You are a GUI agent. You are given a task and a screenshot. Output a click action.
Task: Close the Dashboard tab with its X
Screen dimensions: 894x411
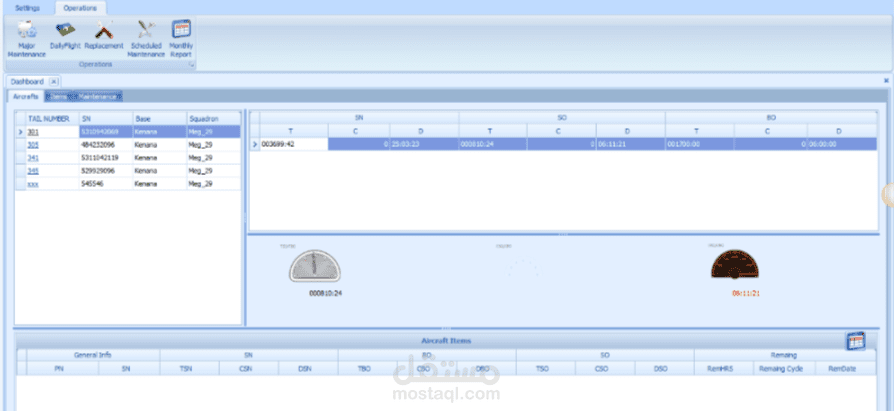click(54, 82)
